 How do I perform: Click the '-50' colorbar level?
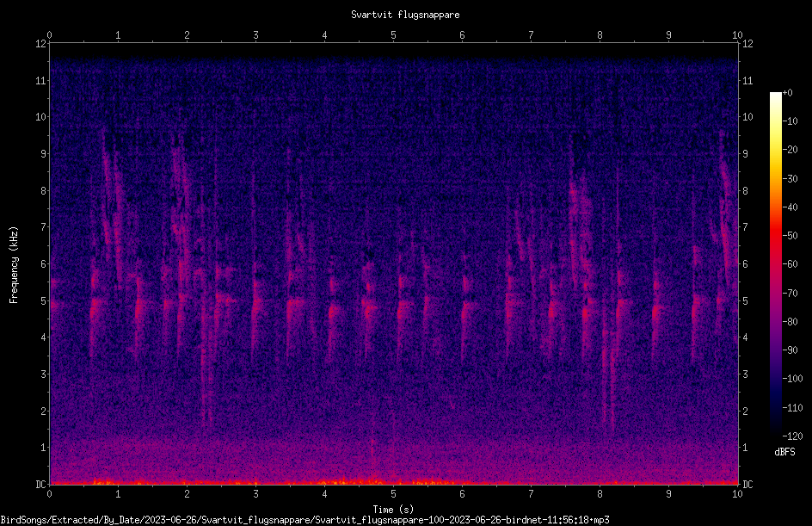[790, 236]
